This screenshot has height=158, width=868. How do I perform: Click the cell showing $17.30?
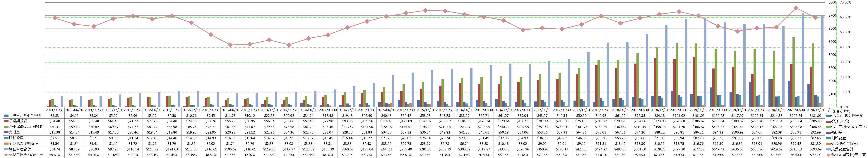pos(113,132)
